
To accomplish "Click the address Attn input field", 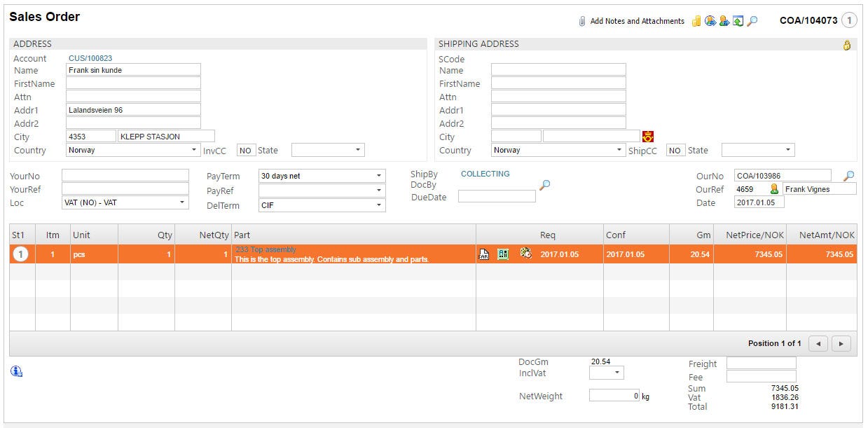I will [133, 97].
